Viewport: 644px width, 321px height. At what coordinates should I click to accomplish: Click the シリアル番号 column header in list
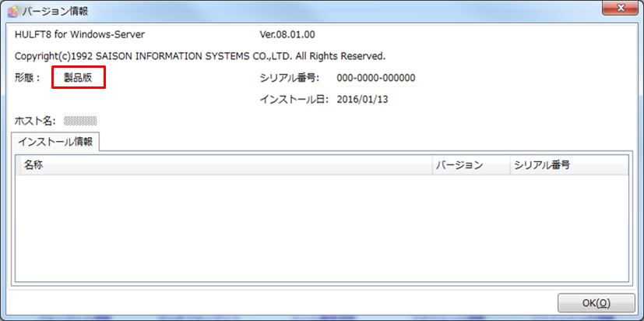coord(544,165)
